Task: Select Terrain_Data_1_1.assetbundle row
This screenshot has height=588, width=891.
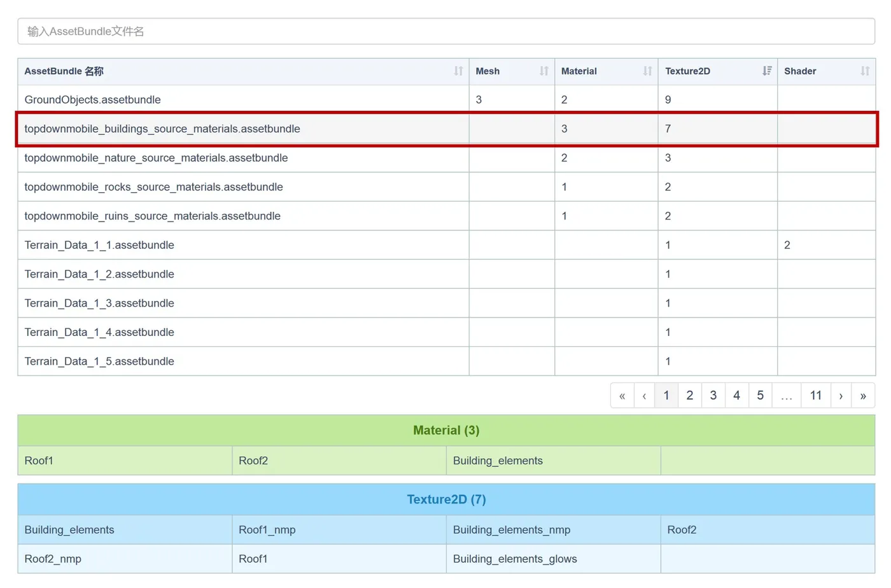Action: click(446, 245)
